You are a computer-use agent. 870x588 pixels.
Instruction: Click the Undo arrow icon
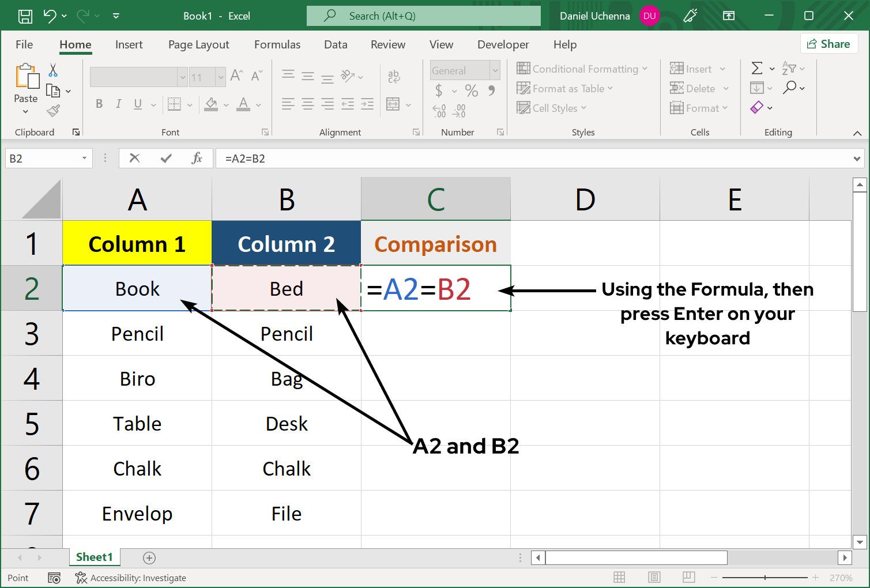[x=50, y=16]
